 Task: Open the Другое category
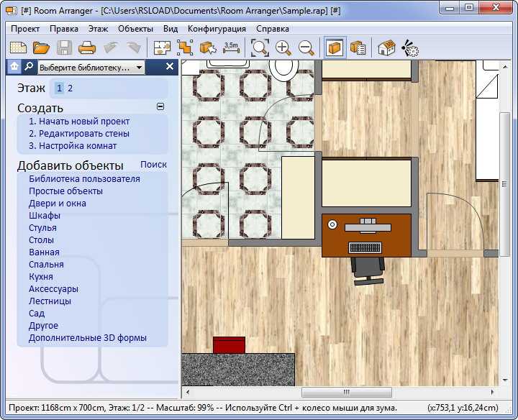(x=43, y=326)
